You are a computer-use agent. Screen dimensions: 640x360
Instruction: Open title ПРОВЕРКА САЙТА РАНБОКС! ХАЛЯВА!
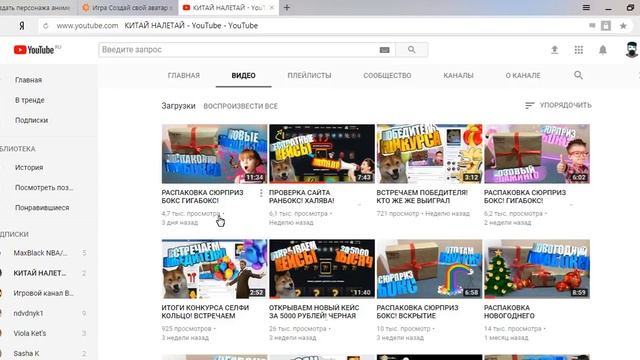(x=302, y=197)
